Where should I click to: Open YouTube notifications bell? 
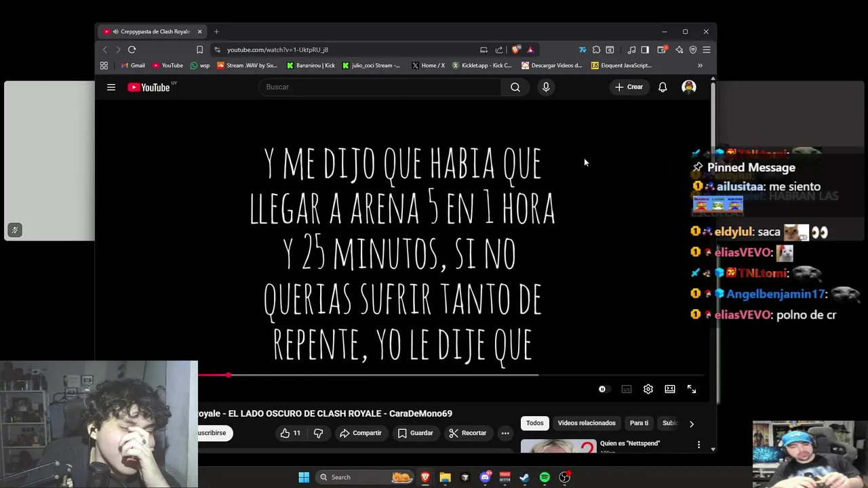(x=663, y=87)
